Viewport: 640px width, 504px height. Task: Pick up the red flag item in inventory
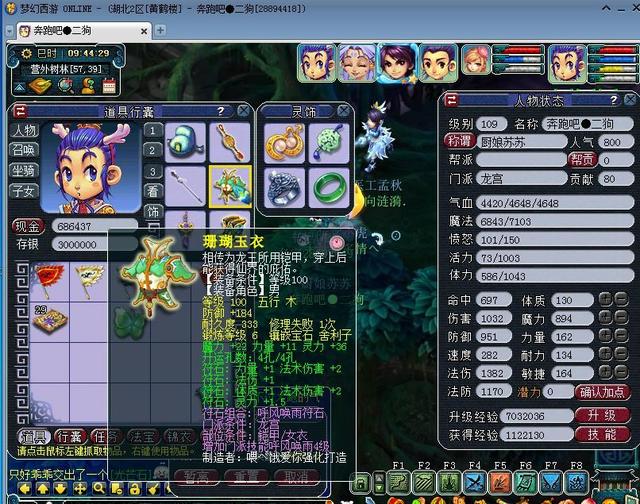click(50, 281)
